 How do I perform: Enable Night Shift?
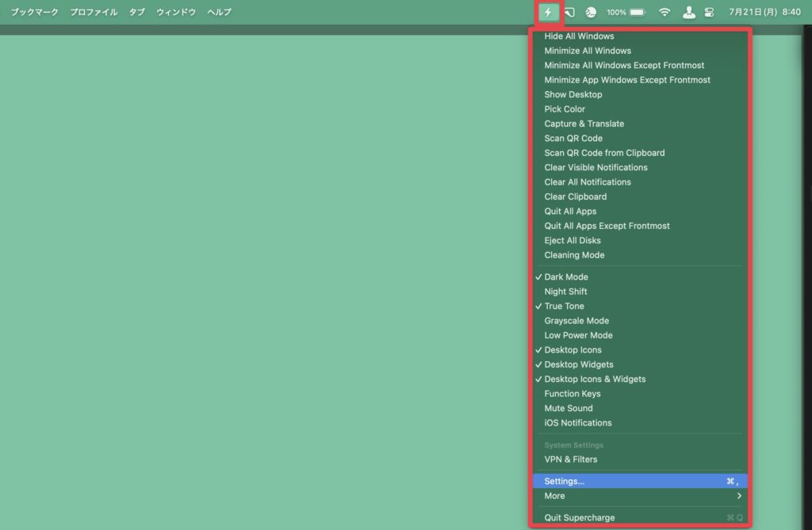[x=640, y=292]
